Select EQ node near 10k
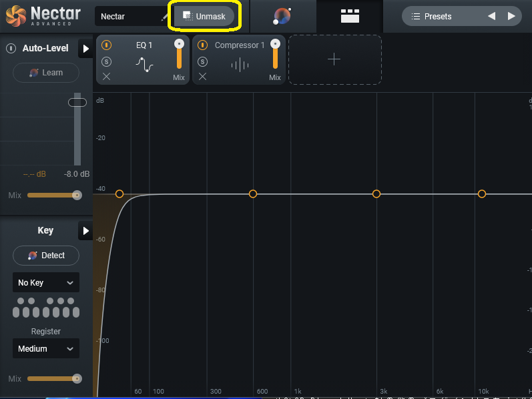Screen dimensions: 532x399 482,193
